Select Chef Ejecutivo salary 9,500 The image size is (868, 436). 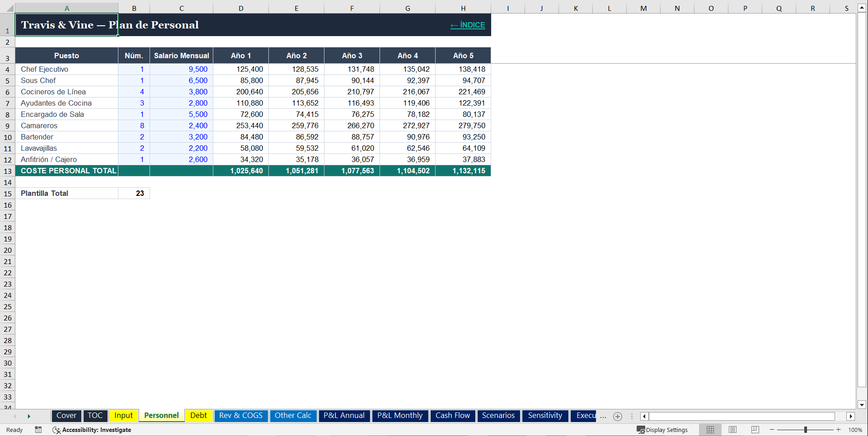182,69
